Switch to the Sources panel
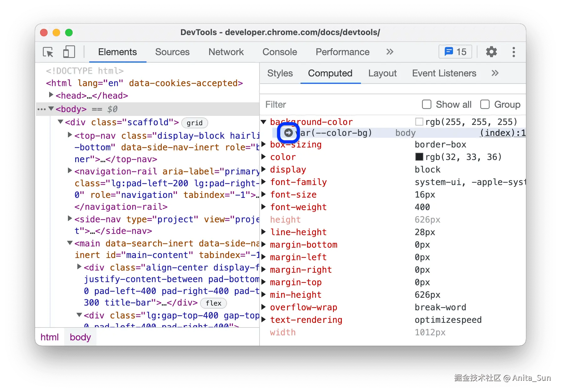 172,52
